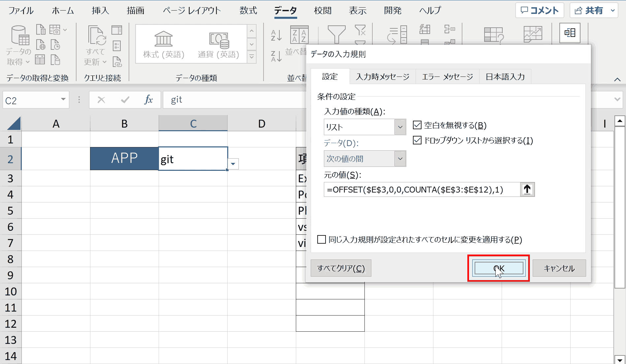This screenshot has width=626, height=364.
Task: Open the custom Sort (並べ替え) dialog icon
Action: click(x=299, y=34)
